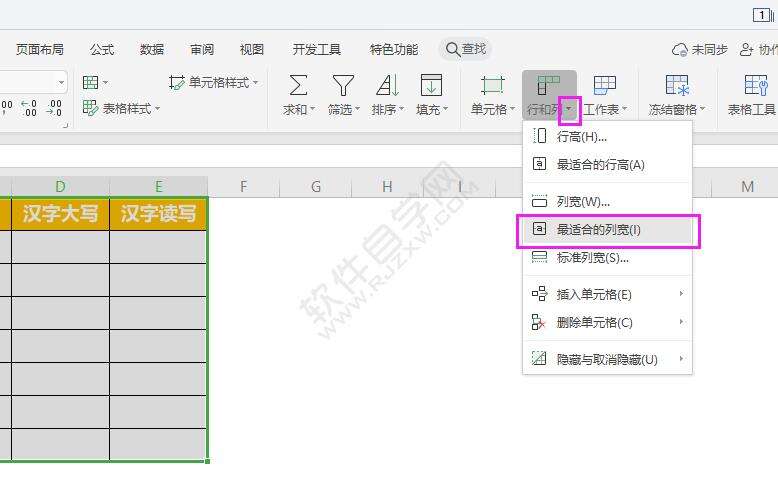Click the collaboration person icon
Viewport: 778px width, 501px height.
[746, 50]
